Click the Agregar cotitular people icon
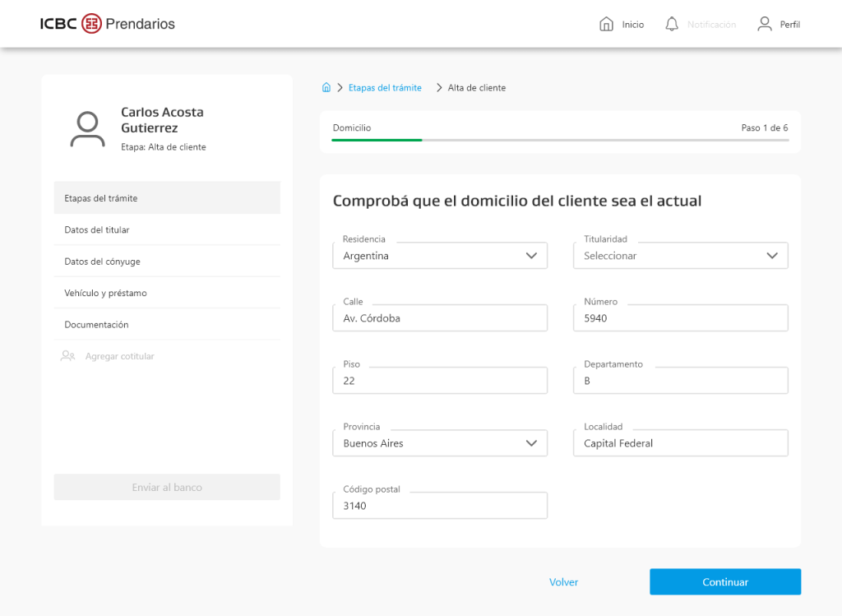The image size is (842, 616). point(67,356)
